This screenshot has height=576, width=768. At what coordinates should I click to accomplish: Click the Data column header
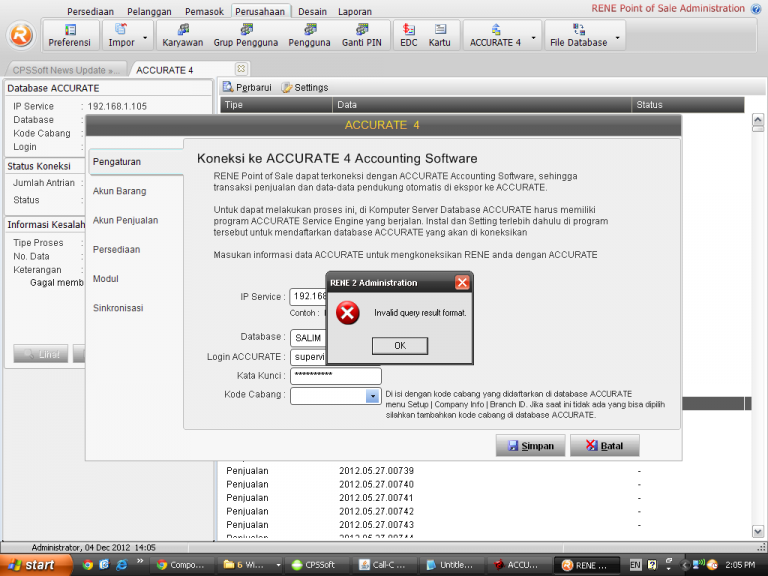[x=482, y=105]
